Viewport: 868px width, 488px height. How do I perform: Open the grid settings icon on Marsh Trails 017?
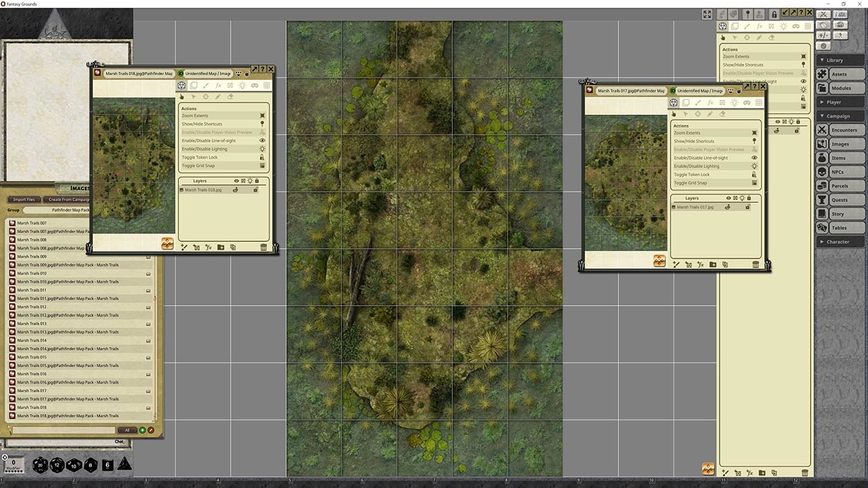tap(758, 102)
